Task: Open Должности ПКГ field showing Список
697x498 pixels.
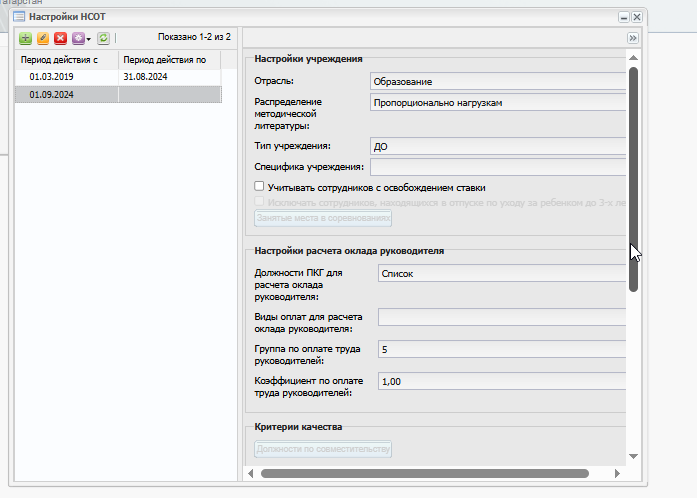Action: pyautogui.click(x=502, y=273)
